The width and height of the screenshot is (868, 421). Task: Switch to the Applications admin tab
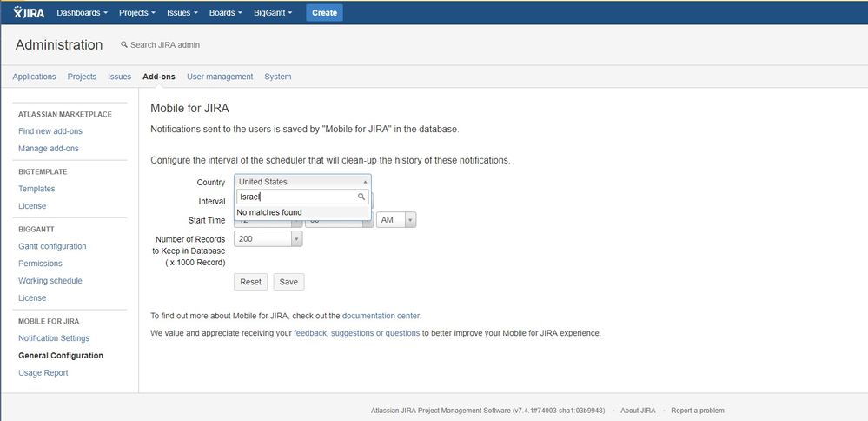click(35, 77)
